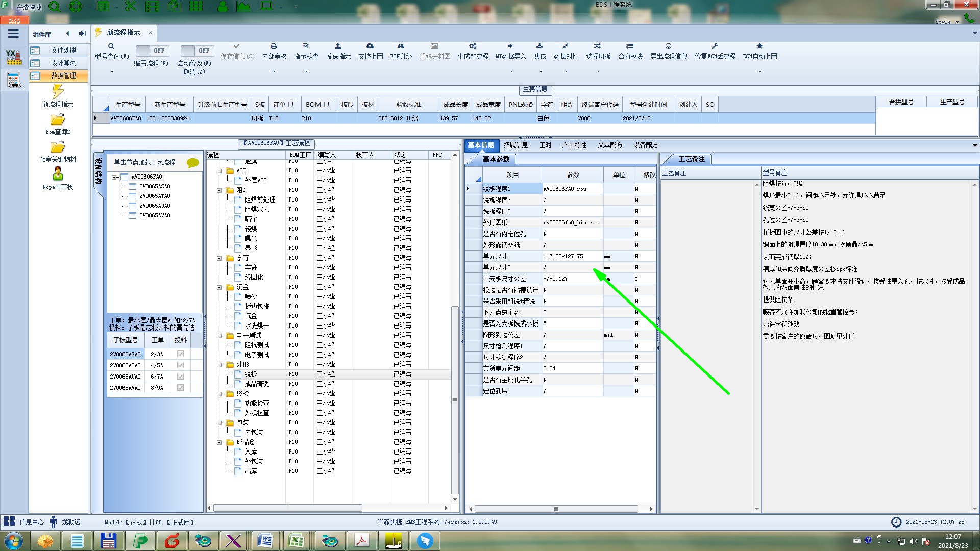Toggle 投料 checkbox for 2V0065ASA0
Viewport: 980px width, 551px height.
180,354
